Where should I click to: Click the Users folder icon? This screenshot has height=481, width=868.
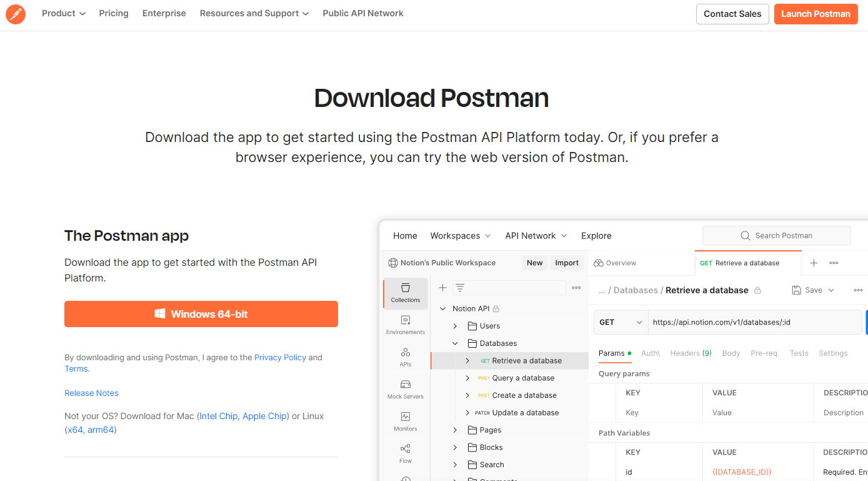472,326
